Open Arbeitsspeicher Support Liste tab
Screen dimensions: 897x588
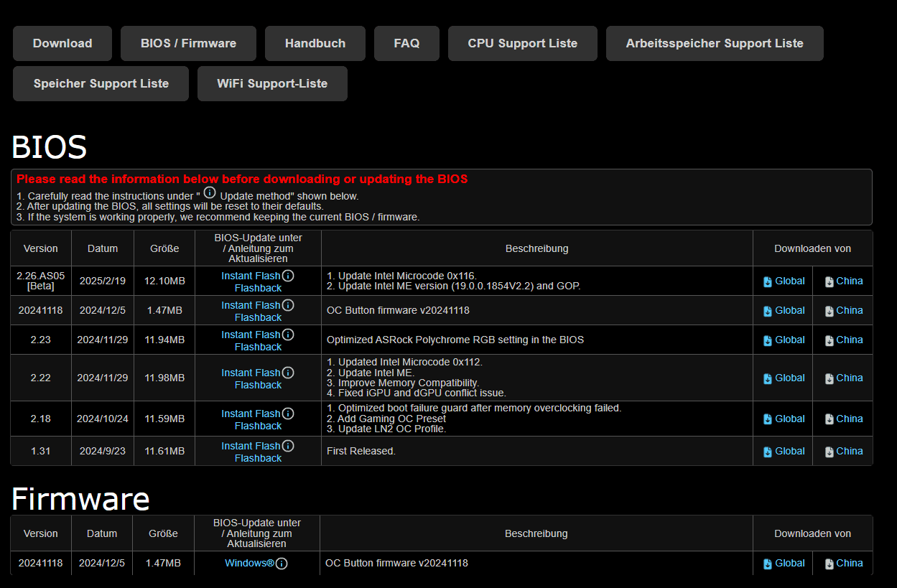tap(715, 43)
